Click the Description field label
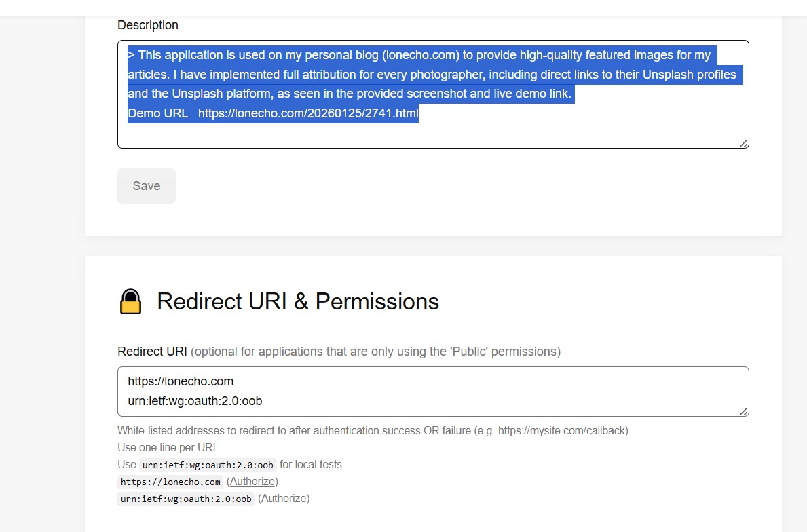The height and width of the screenshot is (532, 807). [148, 25]
